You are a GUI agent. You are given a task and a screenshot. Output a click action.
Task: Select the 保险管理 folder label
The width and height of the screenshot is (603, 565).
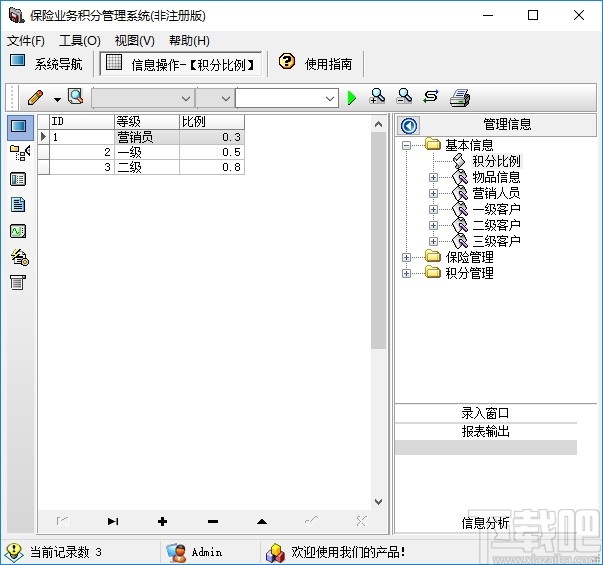pos(469,257)
